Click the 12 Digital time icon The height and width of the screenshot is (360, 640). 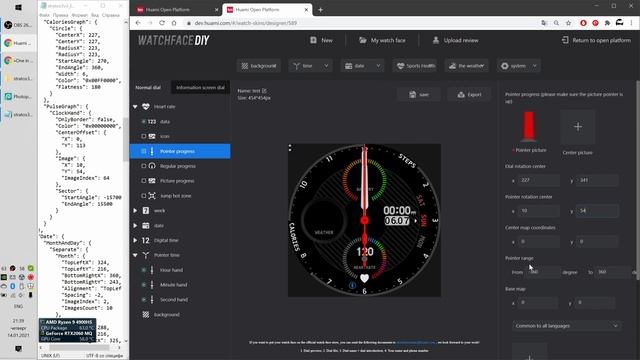point(146,240)
